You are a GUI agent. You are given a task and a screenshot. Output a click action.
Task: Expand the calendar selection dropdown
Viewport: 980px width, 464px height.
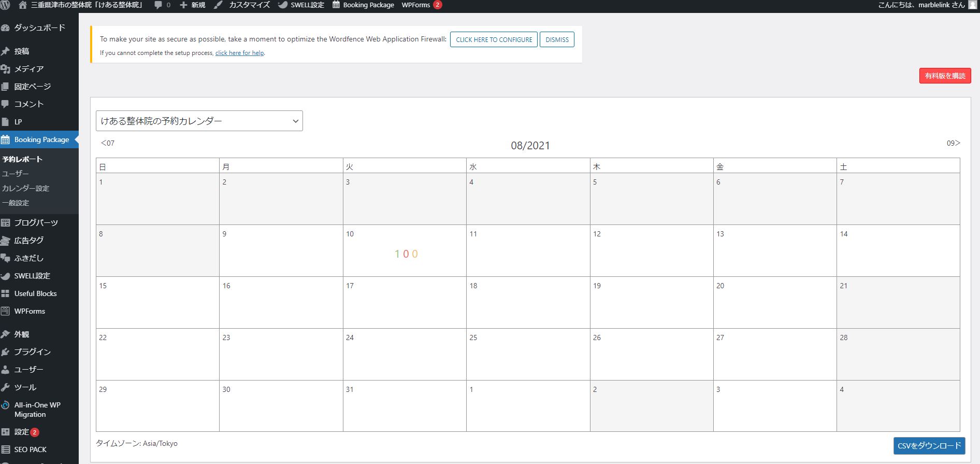click(x=199, y=121)
